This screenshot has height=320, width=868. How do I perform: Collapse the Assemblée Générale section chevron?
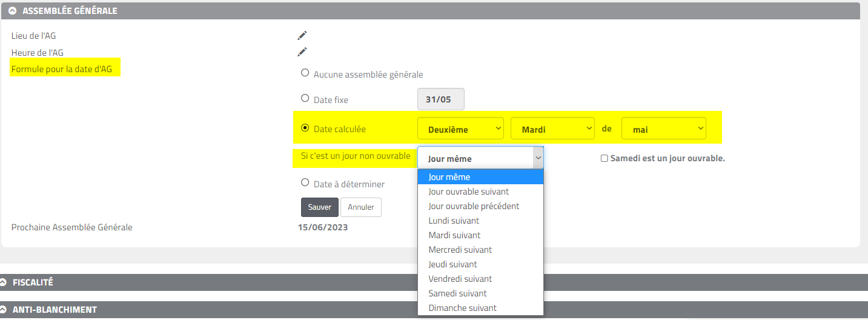[12, 11]
